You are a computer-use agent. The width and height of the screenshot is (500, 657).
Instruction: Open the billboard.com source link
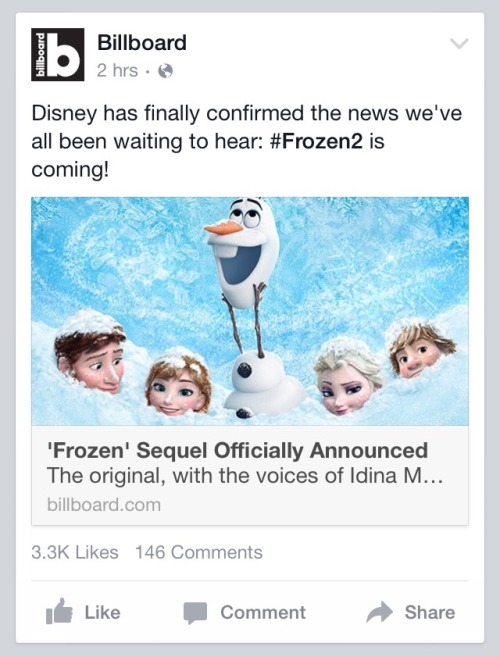[104, 504]
